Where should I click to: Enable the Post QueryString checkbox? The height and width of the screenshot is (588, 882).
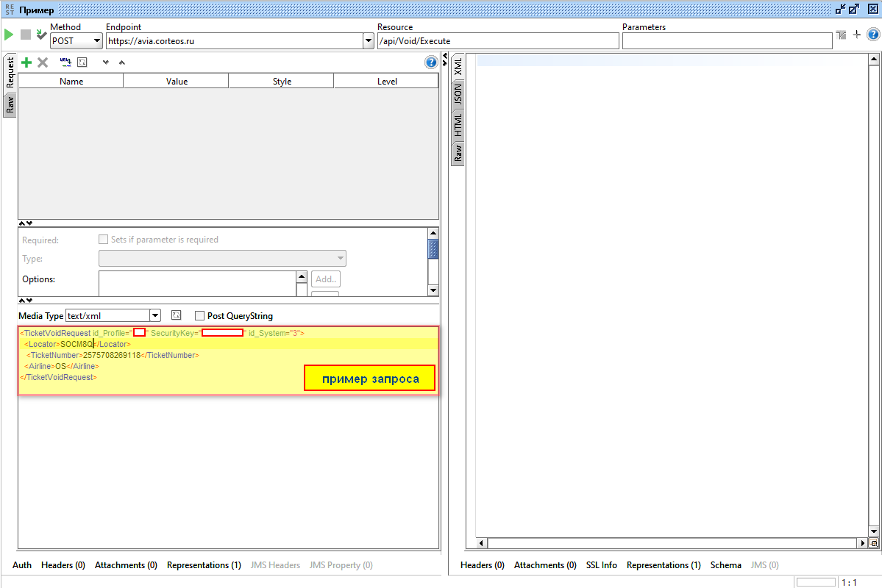(199, 316)
